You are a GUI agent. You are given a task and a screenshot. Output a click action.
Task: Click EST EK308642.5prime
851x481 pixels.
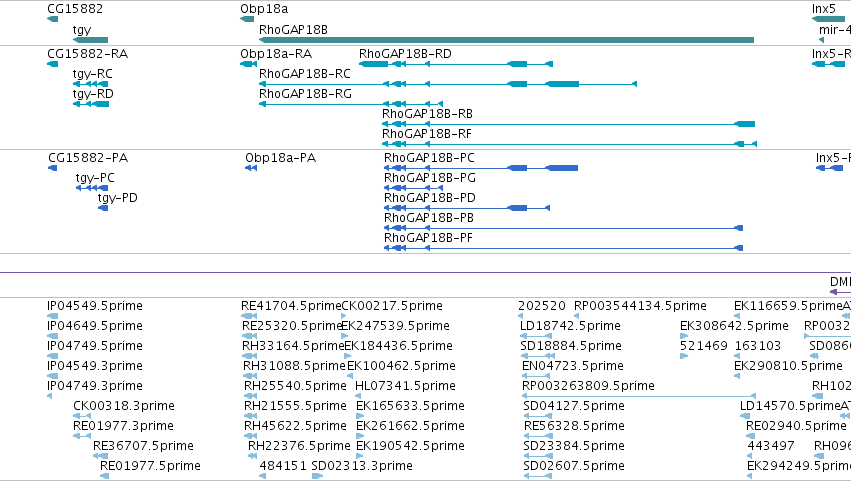[x=734, y=326]
